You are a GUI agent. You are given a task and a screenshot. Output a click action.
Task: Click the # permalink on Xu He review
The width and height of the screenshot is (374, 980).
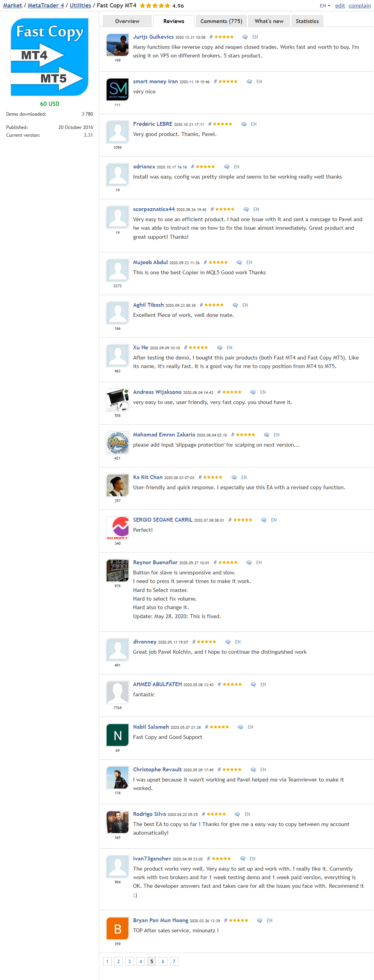tap(185, 348)
